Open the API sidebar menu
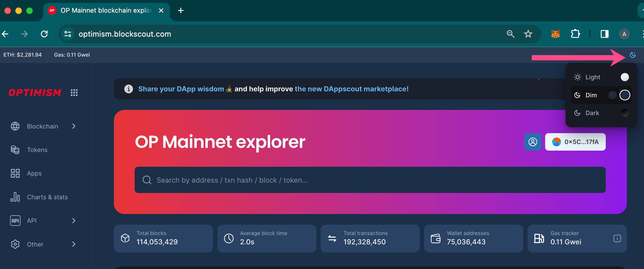644x269 pixels. pyautogui.click(x=43, y=221)
